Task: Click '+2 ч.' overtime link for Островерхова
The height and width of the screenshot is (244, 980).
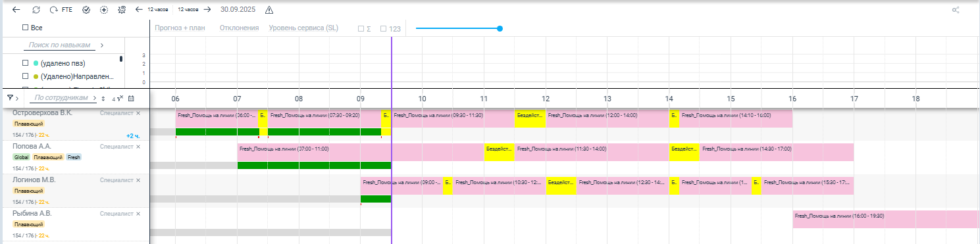Action: pos(134,135)
